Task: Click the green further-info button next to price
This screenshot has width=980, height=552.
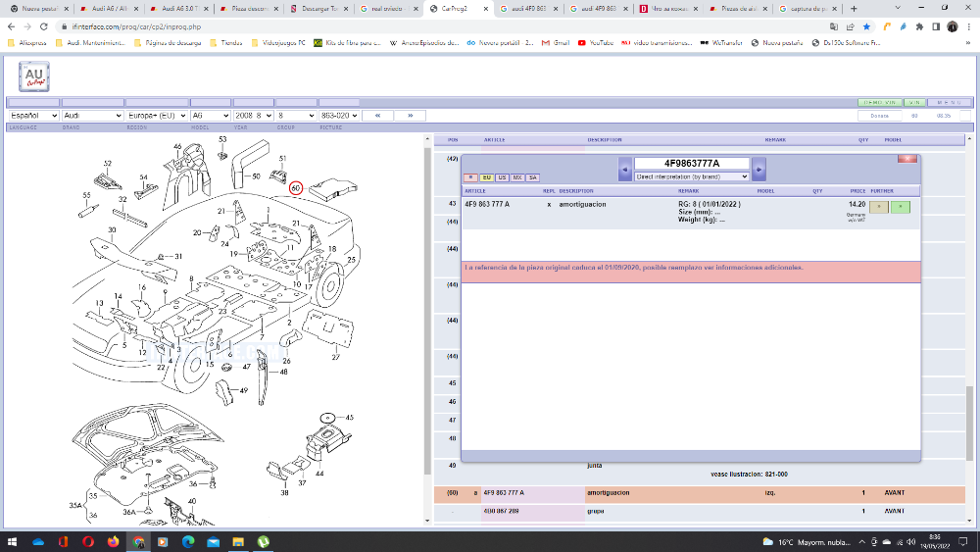Action: pyautogui.click(x=900, y=207)
